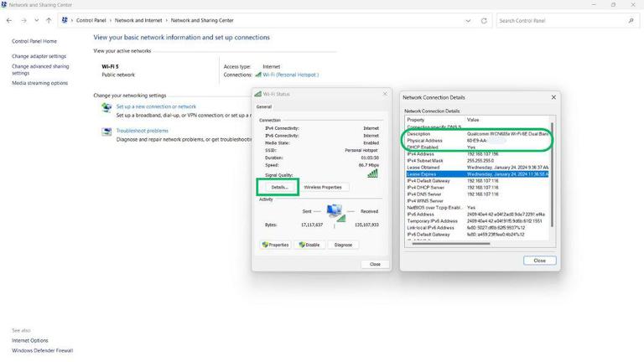Click the search magnifier icon

(x=631, y=20)
